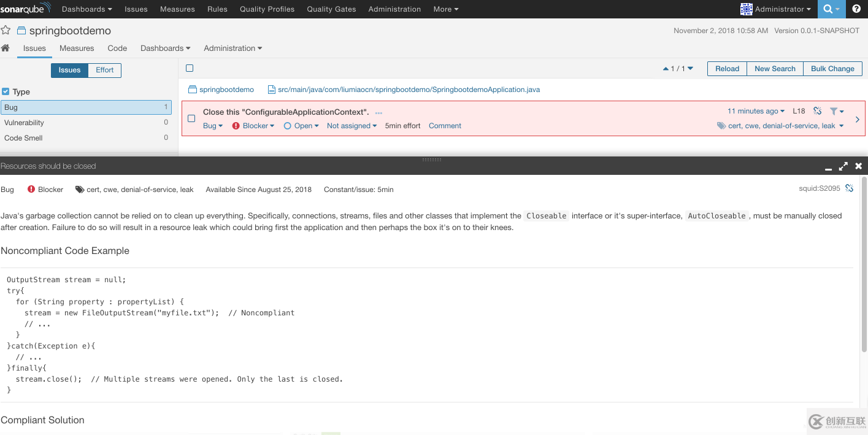The image size is (868, 435).
Task: Favorite the springbootdemo project with the star
Action: coord(6,30)
